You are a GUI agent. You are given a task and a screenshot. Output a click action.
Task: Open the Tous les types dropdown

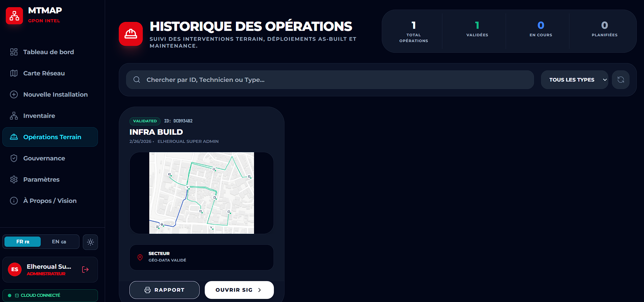pos(574,80)
